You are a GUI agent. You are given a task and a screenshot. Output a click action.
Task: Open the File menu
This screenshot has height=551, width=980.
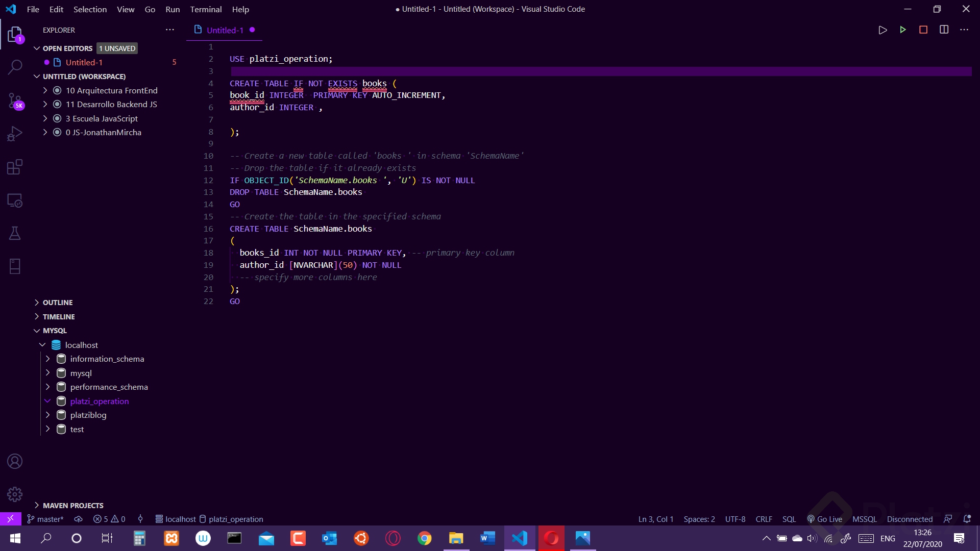tap(33, 9)
